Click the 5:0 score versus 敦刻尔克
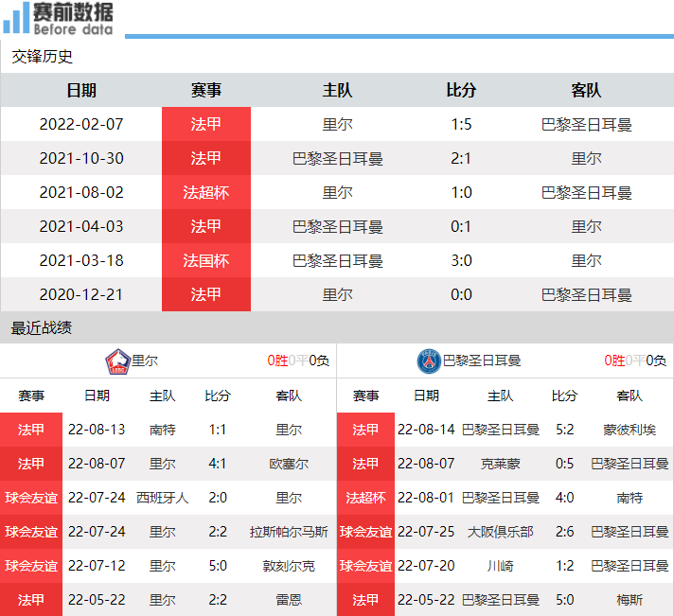 pyautogui.click(x=218, y=566)
